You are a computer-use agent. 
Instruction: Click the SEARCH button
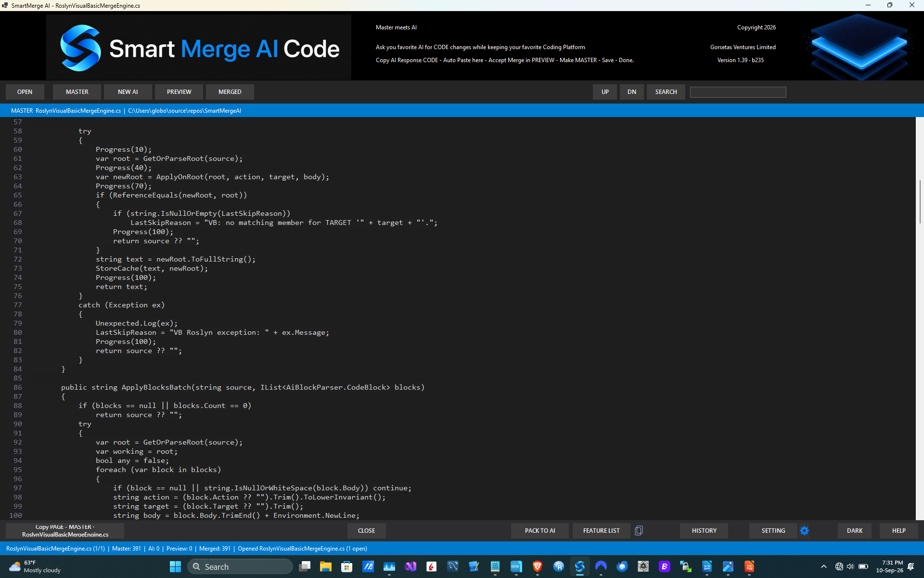[666, 92]
